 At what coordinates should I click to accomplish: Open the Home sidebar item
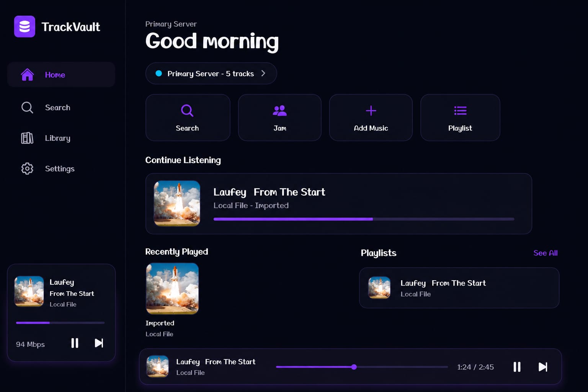click(x=61, y=75)
